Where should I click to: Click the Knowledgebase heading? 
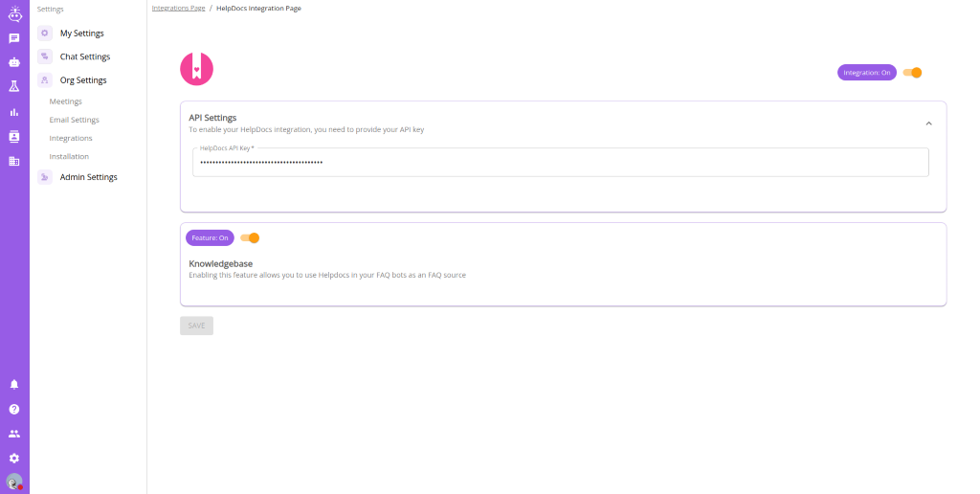tap(221, 264)
